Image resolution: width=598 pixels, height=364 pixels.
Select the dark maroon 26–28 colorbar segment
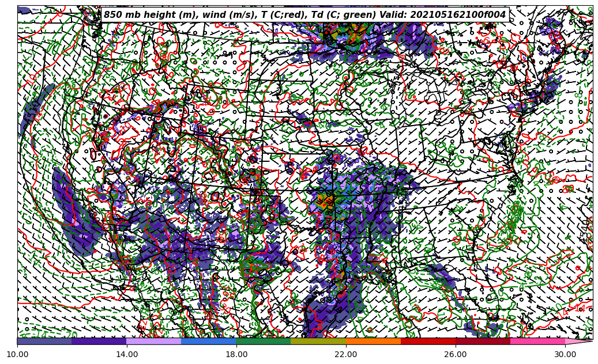tap(483, 342)
